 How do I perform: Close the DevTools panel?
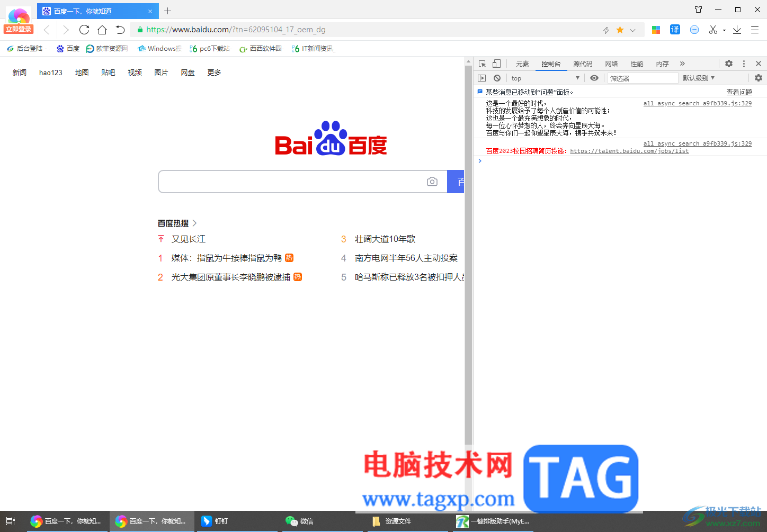[x=759, y=64]
